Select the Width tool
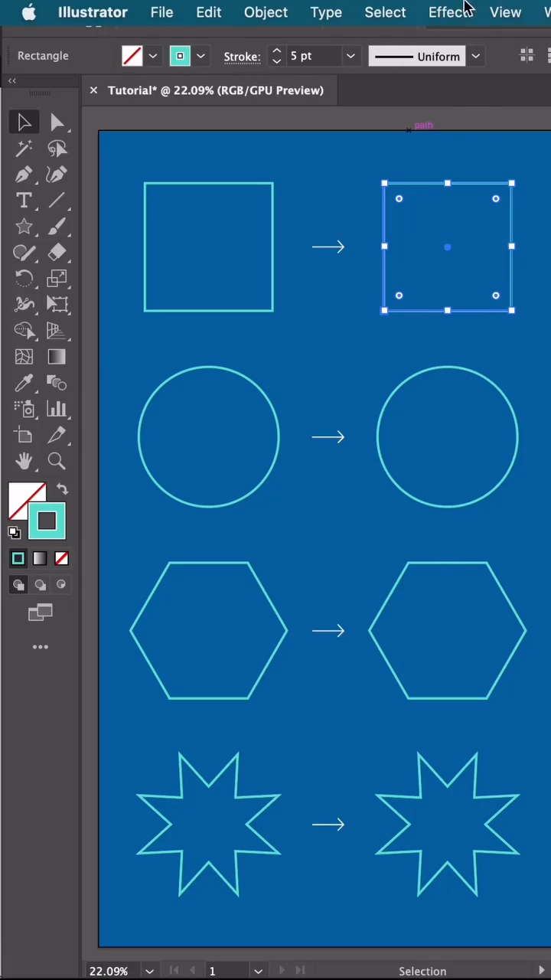This screenshot has width=551, height=980. 24,305
